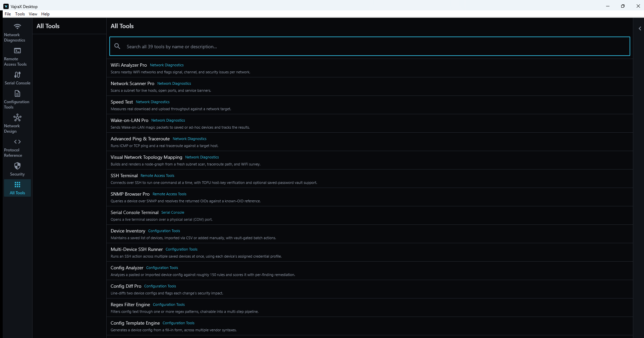644x338 pixels.
Task: Click Remote Access Tools tag beside SSH Terminal
Action: click(157, 176)
